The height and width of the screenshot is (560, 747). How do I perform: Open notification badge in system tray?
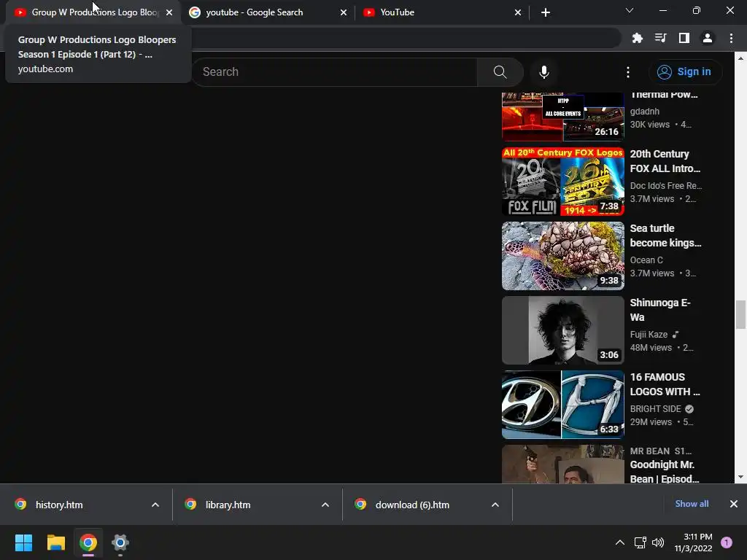[727, 542]
